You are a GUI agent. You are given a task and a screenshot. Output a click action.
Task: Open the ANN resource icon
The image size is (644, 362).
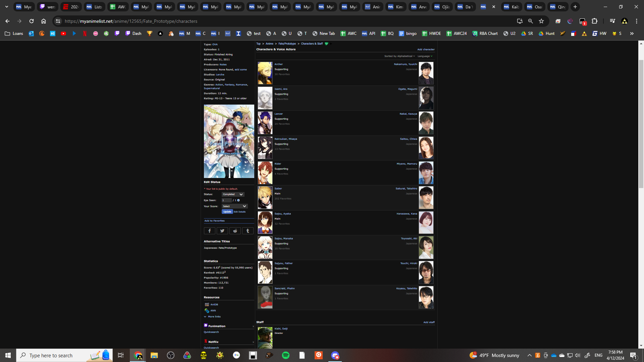[x=207, y=311]
